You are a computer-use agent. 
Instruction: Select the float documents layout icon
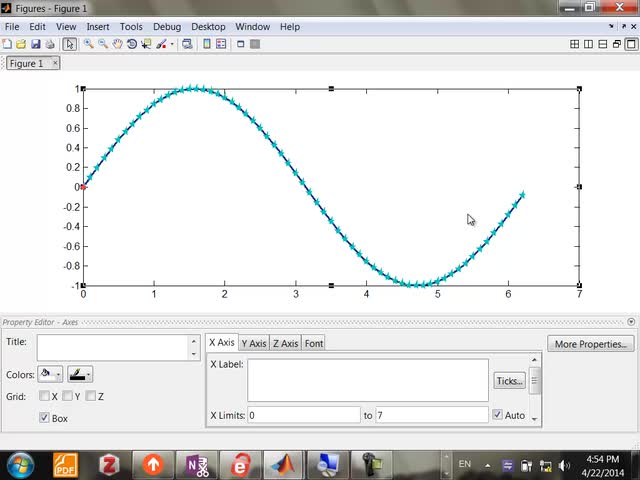coord(617,44)
